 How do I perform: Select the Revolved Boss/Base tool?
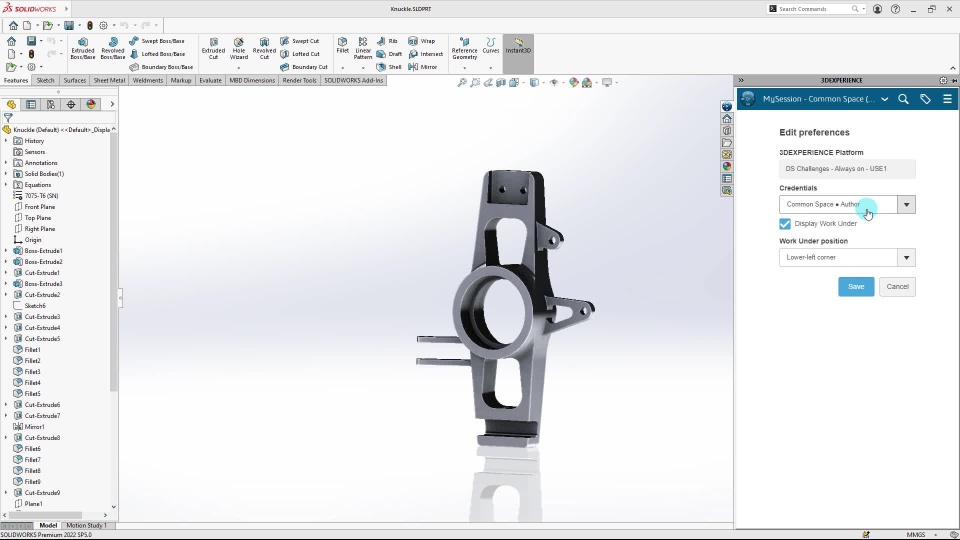(x=113, y=48)
